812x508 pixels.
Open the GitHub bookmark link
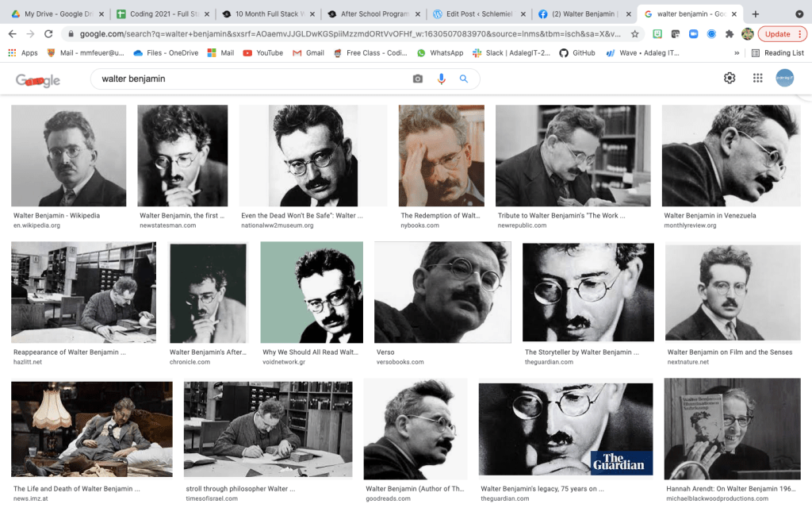577,53
